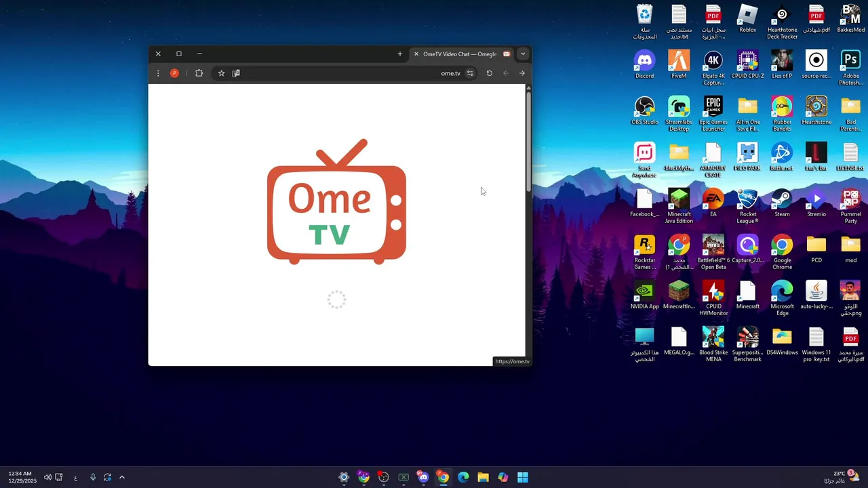This screenshot has width=868, height=488.
Task: Select the LICENSE.txt file on desktop
Action: coord(850,157)
